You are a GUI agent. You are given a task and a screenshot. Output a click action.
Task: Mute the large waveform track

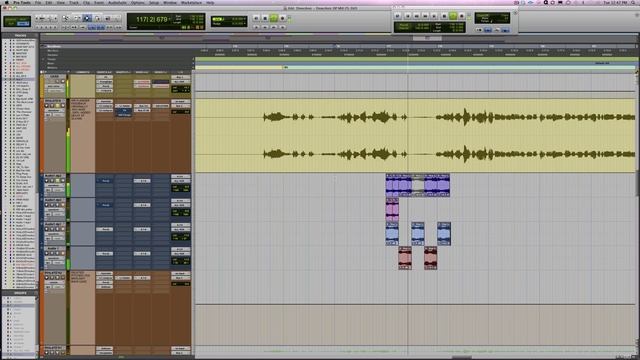63,105
